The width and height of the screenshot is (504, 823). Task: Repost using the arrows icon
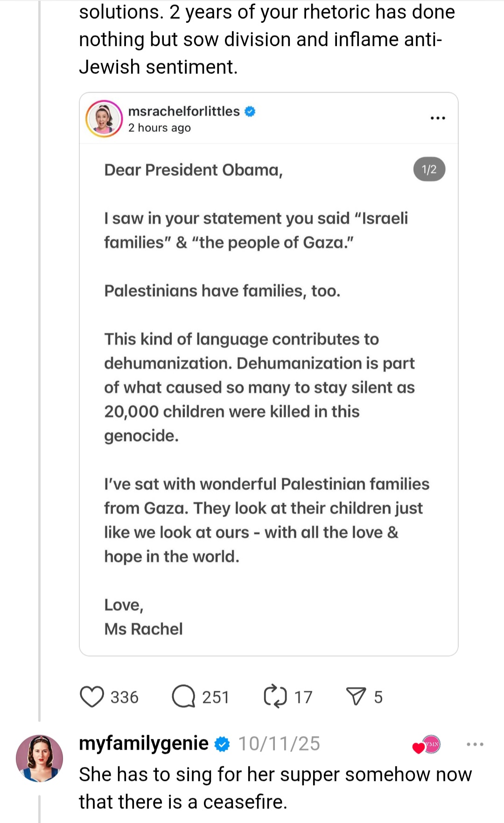coord(275,696)
